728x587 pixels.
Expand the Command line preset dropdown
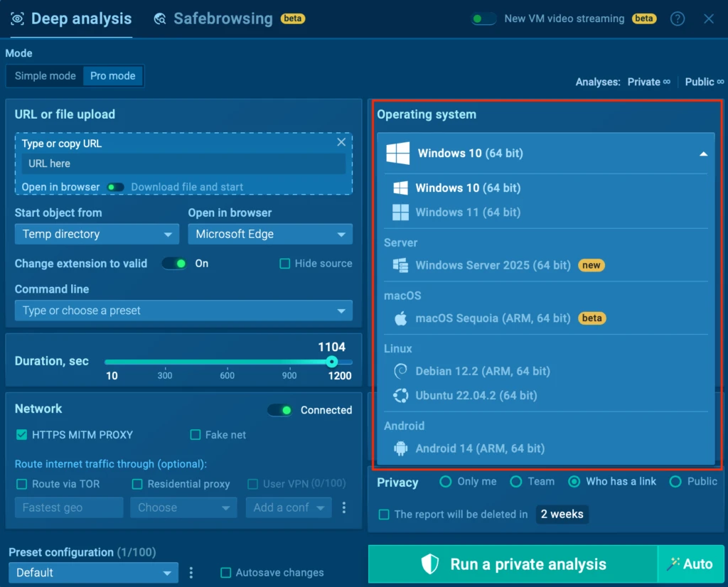click(183, 311)
